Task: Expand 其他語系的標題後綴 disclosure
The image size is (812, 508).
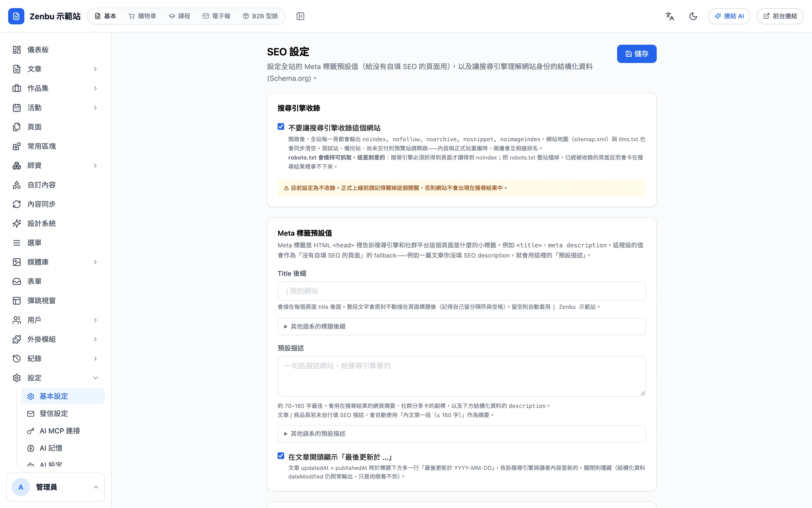Action: pyautogui.click(x=461, y=327)
